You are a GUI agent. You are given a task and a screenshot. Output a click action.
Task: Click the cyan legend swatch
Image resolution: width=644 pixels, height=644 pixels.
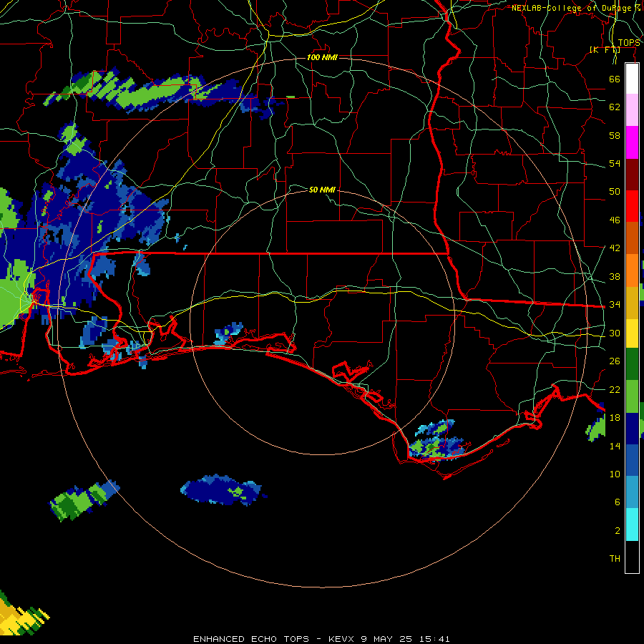click(632, 525)
